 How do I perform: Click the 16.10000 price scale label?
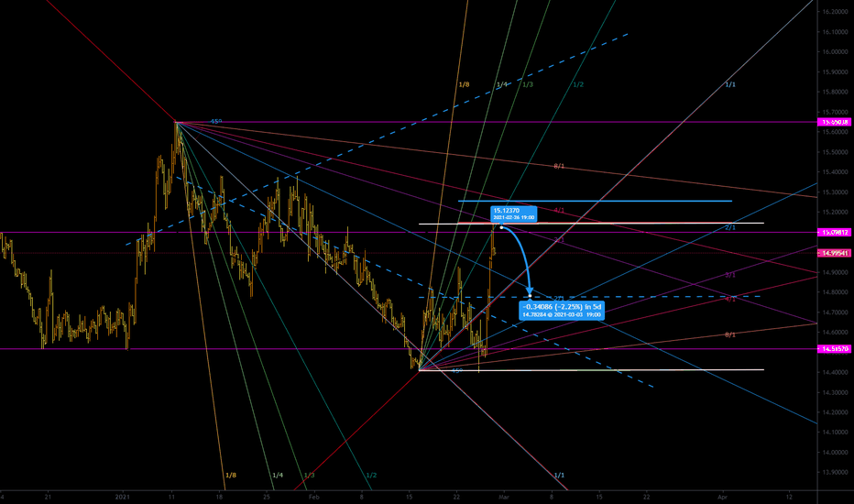point(836,32)
